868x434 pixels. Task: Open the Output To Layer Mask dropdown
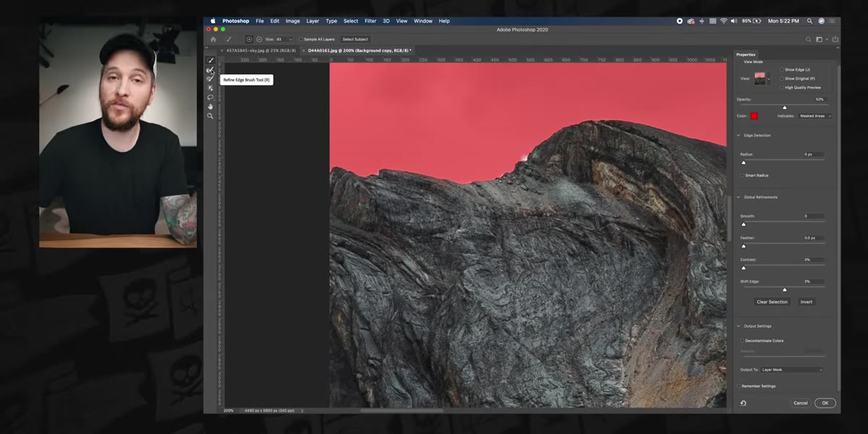pyautogui.click(x=792, y=370)
